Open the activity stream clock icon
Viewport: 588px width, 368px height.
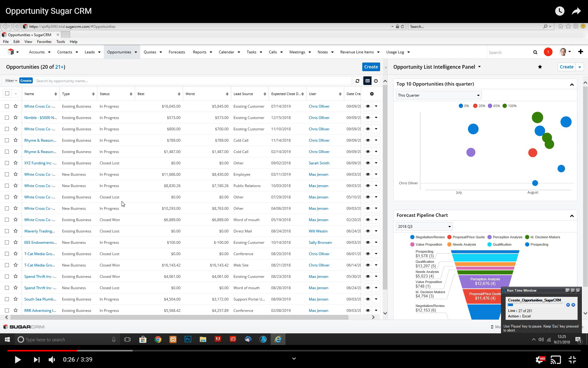[376, 81]
